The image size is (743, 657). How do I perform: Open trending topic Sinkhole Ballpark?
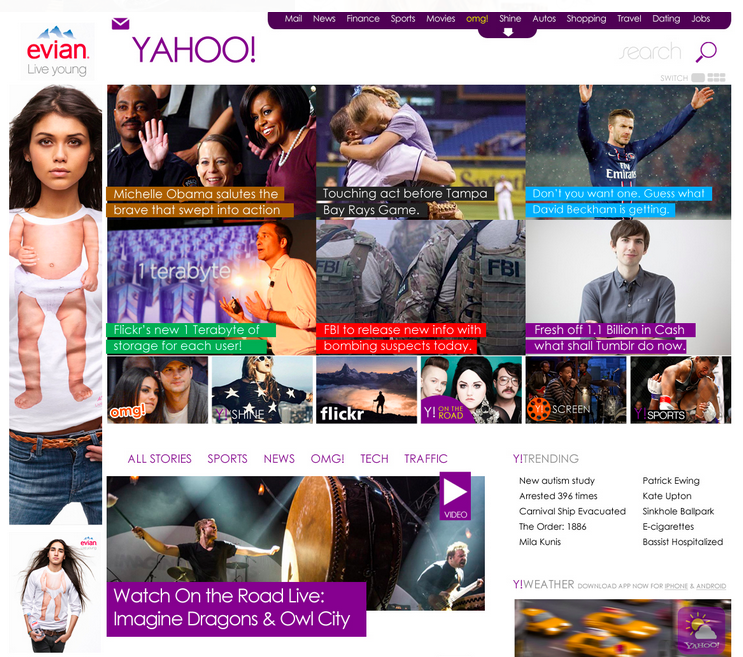(x=678, y=511)
